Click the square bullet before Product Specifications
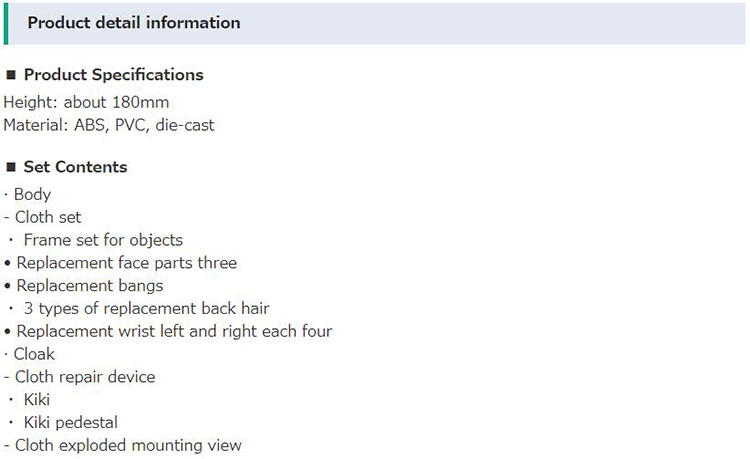Image resolution: width=750 pixels, height=459 pixels. pyautogui.click(x=11, y=75)
